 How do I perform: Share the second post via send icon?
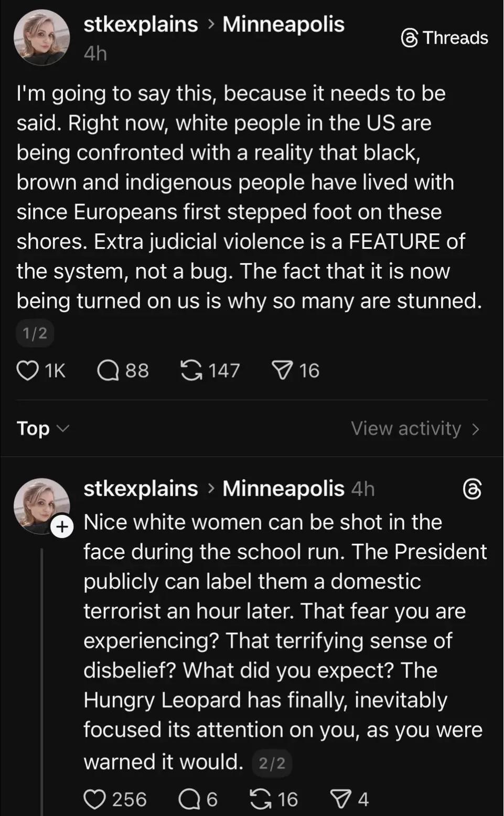tap(340, 799)
